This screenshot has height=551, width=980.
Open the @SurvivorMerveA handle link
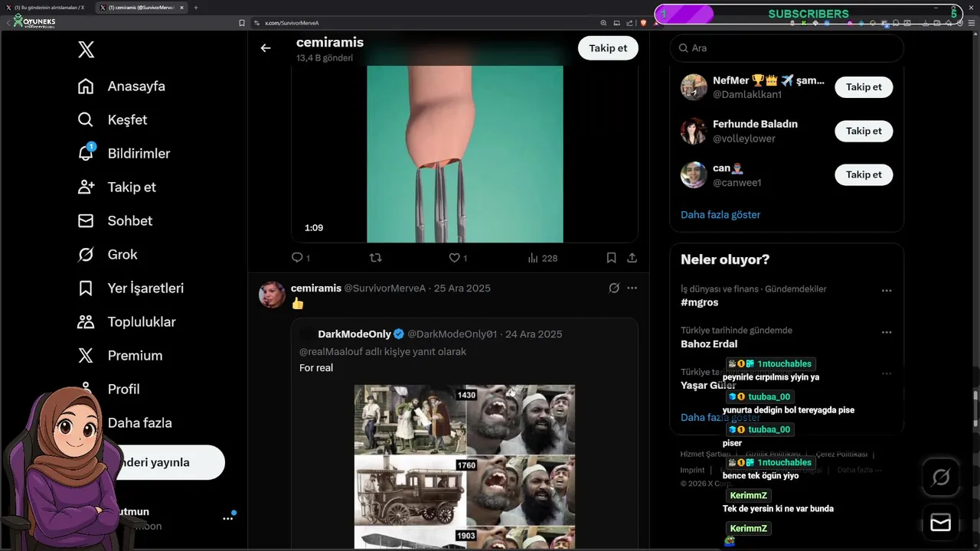(x=386, y=288)
